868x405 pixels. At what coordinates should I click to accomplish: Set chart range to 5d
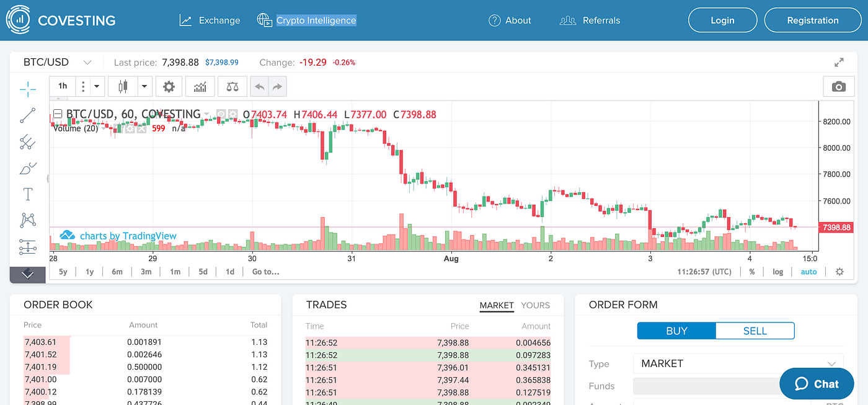coord(203,272)
